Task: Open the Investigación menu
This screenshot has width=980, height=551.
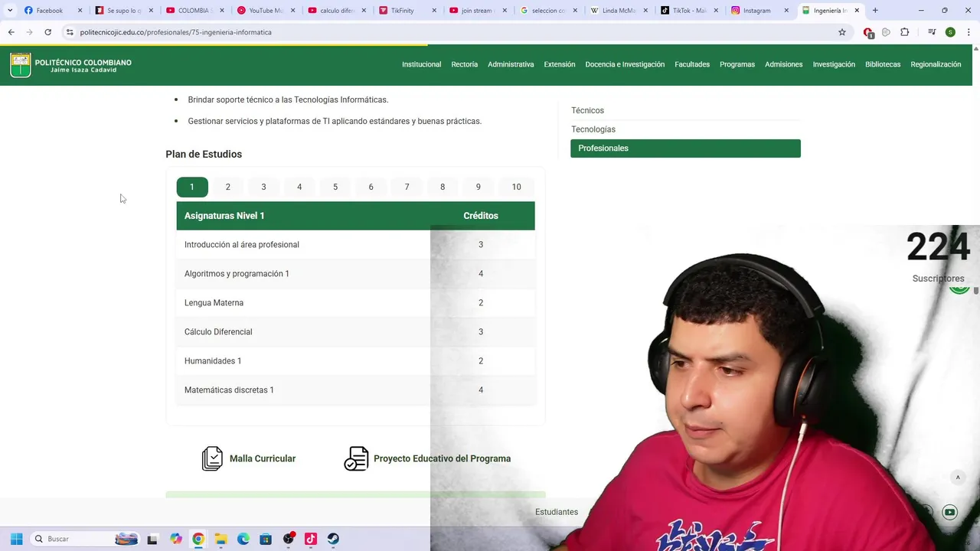Action: pyautogui.click(x=834, y=64)
